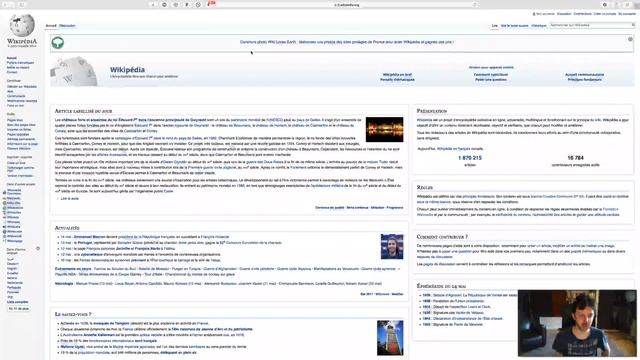Open the Historique tab

pos(539,26)
